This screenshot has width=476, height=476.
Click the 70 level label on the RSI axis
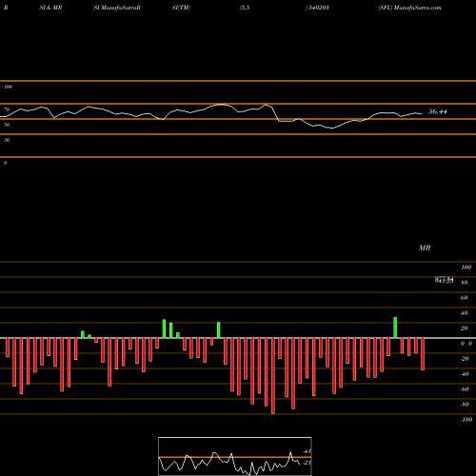point(7,109)
